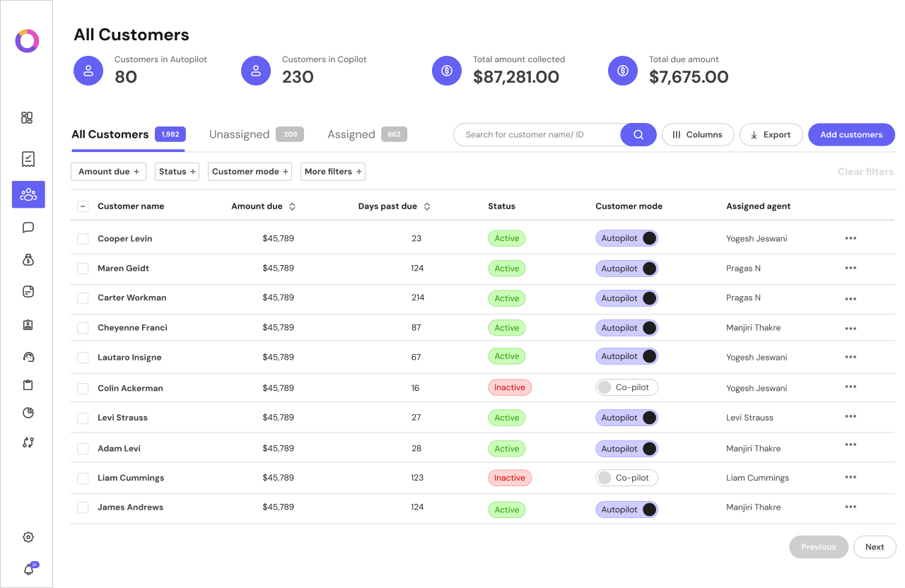
Task: Click the workflow arrows icon in sidebar
Action: coord(28,442)
